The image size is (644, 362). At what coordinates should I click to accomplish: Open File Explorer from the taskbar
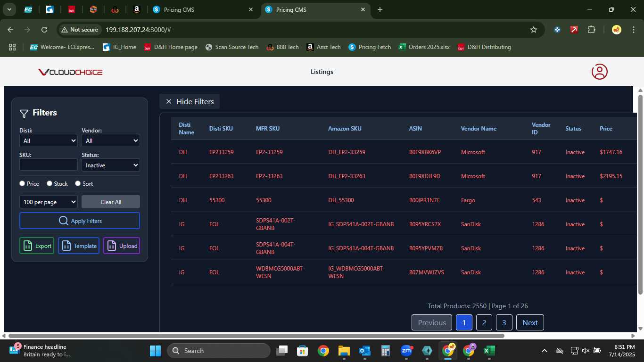(344, 351)
